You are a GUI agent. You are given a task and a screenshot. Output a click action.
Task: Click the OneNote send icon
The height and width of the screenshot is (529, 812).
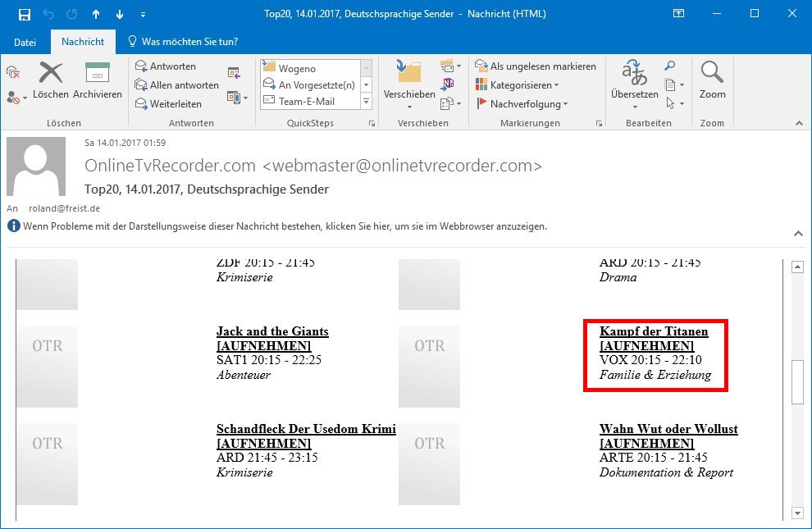[x=448, y=84]
